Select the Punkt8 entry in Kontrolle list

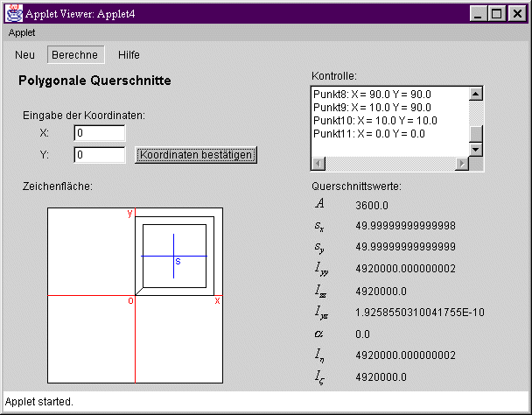point(372,94)
